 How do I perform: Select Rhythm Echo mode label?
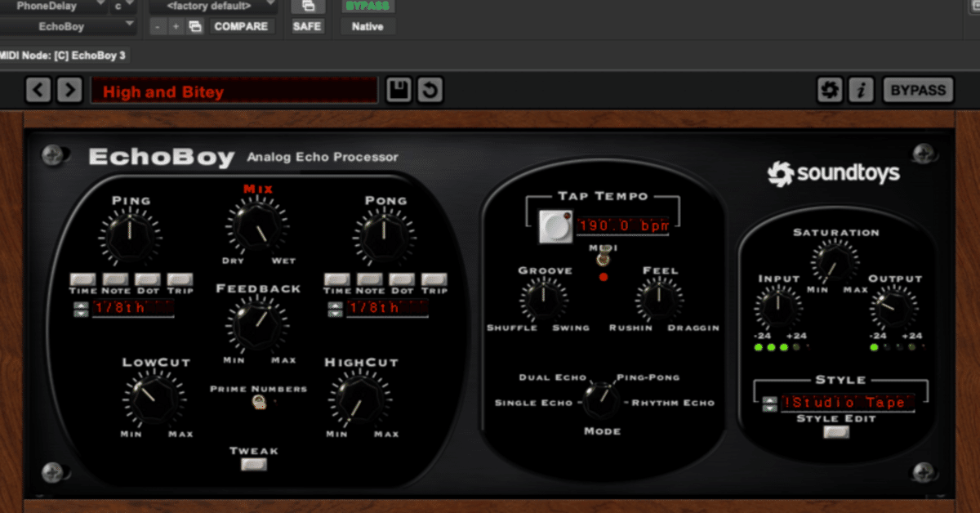(673, 403)
